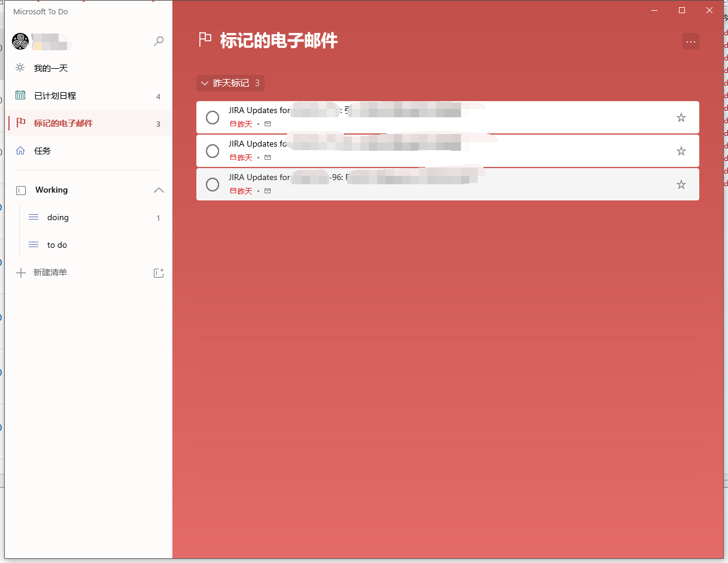
Task: Open the 任务 list
Action: click(89, 151)
